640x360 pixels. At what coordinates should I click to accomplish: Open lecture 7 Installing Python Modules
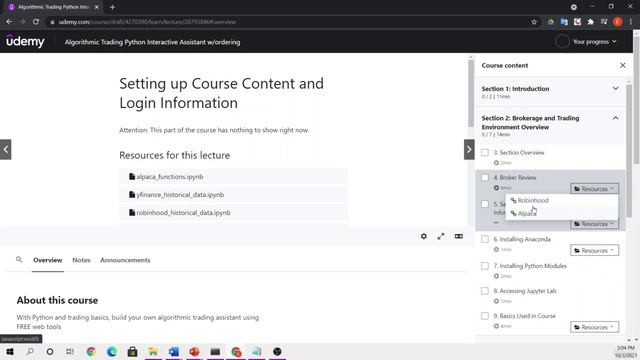[530, 266]
